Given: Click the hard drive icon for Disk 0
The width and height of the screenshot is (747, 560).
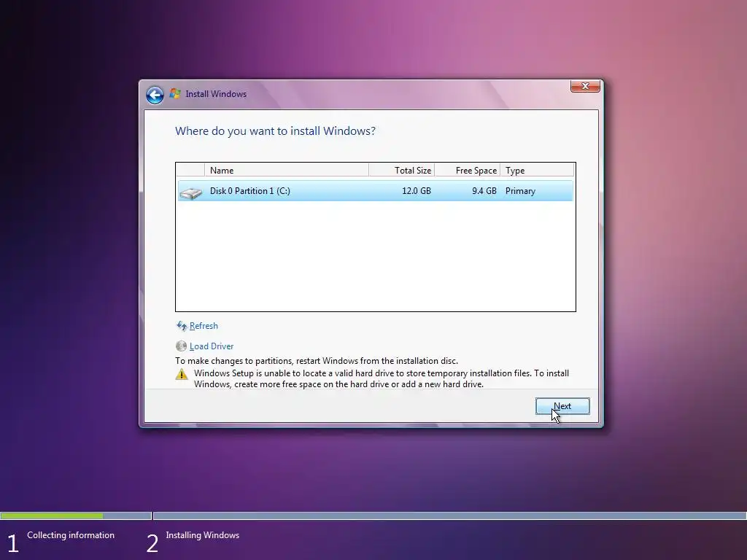Looking at the screenshot, I should 190,192.
